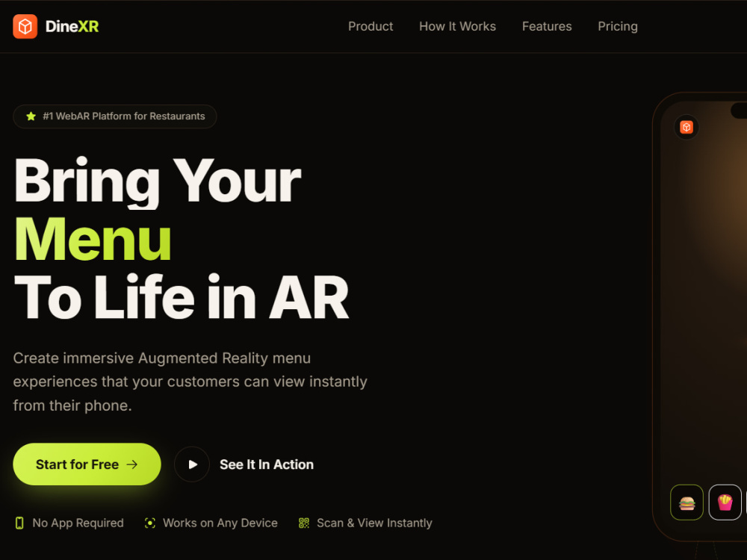Open the Features nav link
The width and height of the screenshot is (747, 560).
point(547,27)
